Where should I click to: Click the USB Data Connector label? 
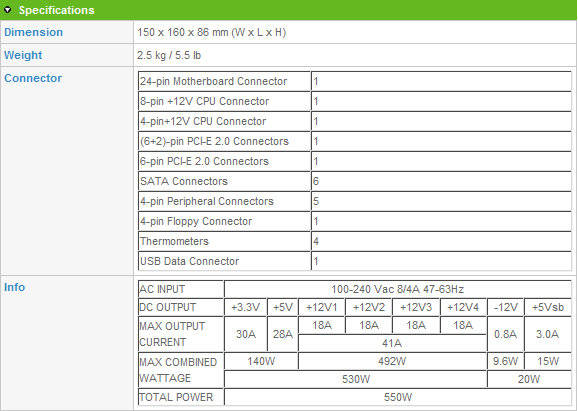pyautogui.click(x=189, y=261)
